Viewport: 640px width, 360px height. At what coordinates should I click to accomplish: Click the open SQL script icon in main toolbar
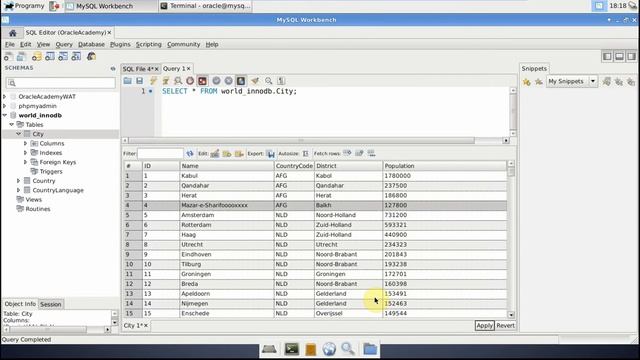pyautogui.click(x=21, y=56)
